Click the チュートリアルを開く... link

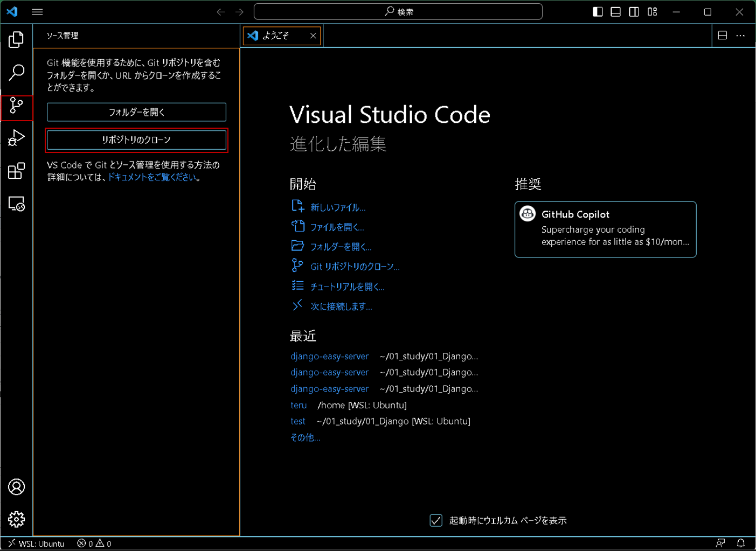click(348, 287)
